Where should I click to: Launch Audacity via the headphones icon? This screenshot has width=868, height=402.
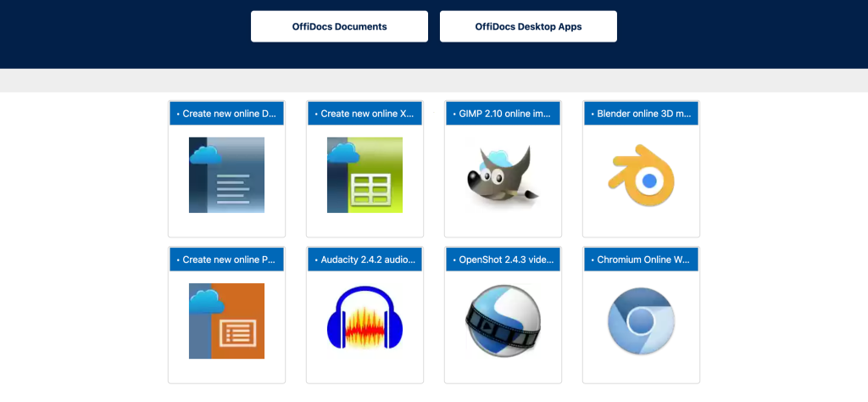364,317
